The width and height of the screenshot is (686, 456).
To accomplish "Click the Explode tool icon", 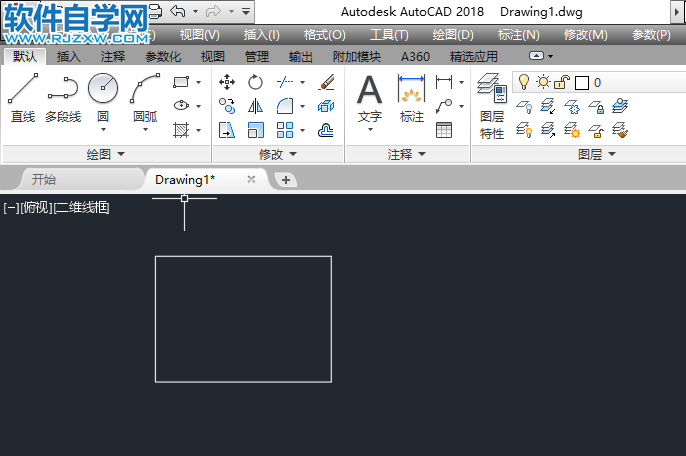I will (326, 106).
